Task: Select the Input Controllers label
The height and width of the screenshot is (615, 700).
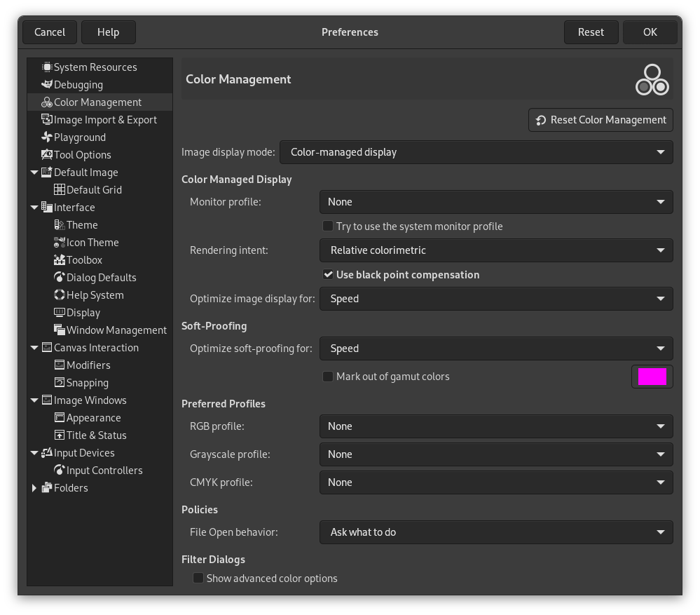Action: pyautogui.click(x=104, y=471)
